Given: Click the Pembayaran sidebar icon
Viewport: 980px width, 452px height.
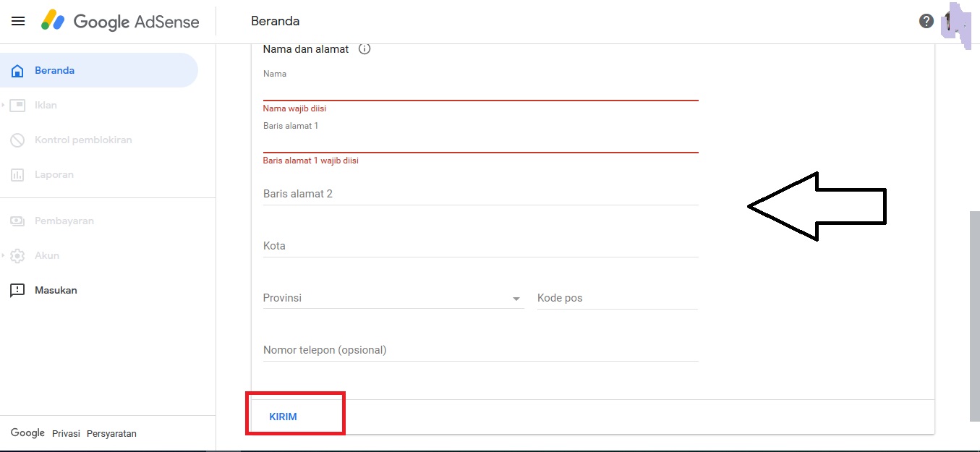Looking at the screenshot, I should (x=17, y=221).
